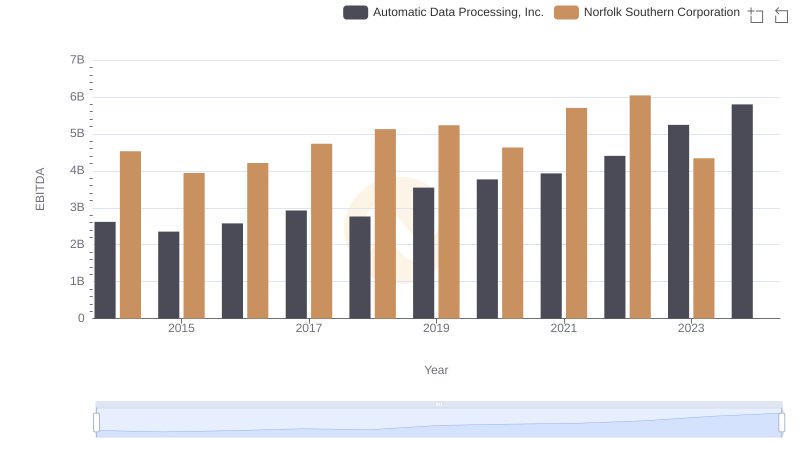Click the right handle of the zoom slider

point(781,423)
